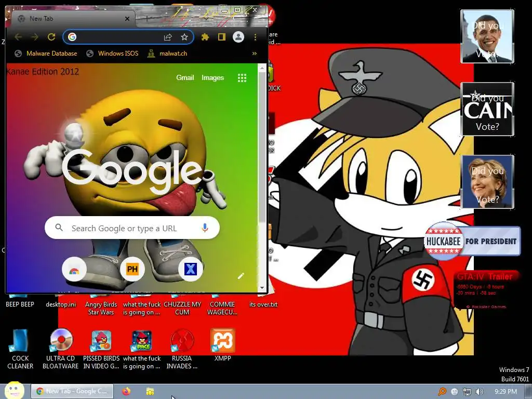
Task: Click the Images link
Action: [x=212, y=78]
